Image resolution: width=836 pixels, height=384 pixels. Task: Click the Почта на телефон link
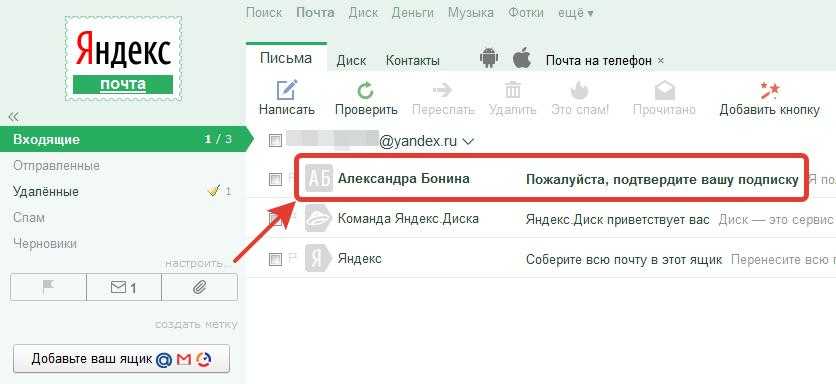599,61
